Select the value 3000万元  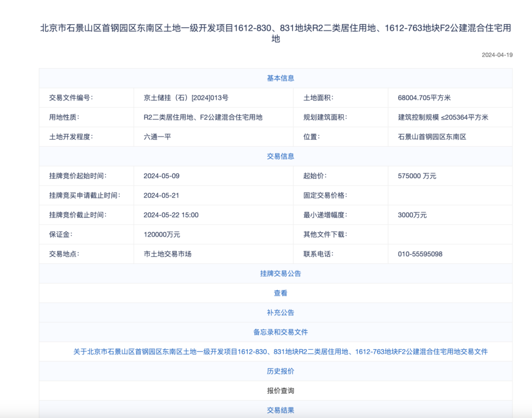(412, 215)
